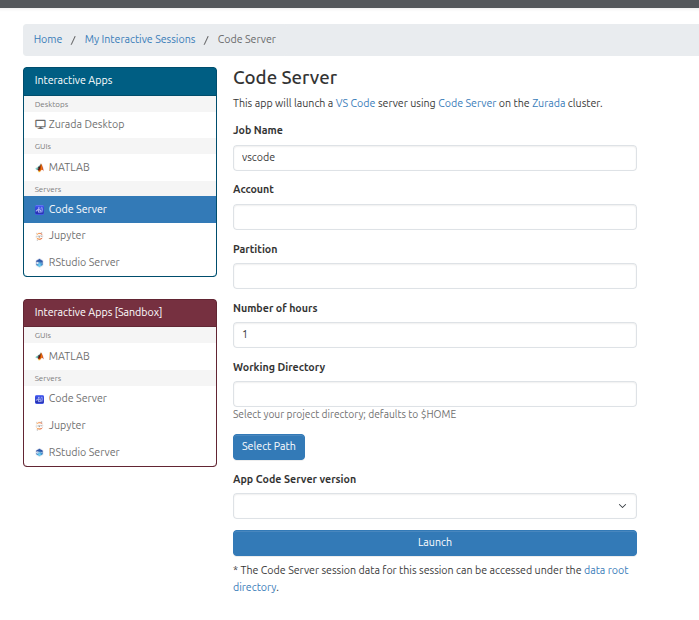
Task: Go to Home in the breadcrumb
Action: tap(48, 39)
